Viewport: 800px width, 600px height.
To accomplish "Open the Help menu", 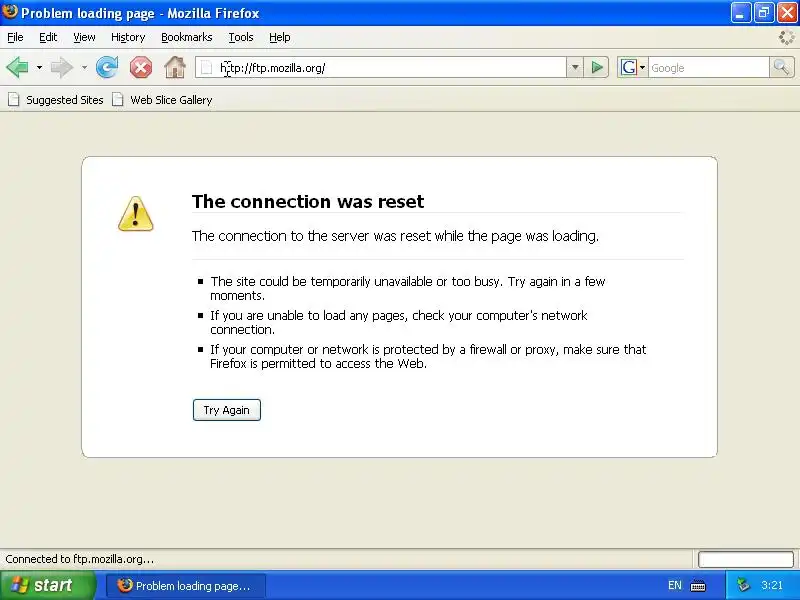I will coord(280,37).
